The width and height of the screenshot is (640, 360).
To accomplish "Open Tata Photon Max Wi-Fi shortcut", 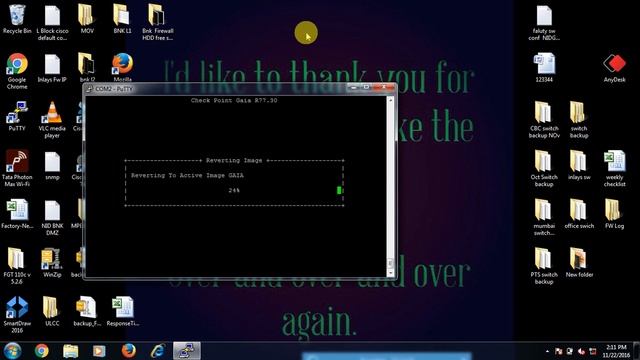I will [x=17, y=169].
